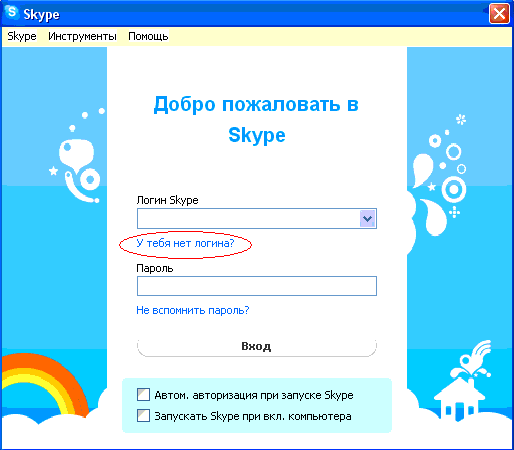Open the Skype menu
The width and height of the screenshot is (514, 450).
click(x=22, y=36)
